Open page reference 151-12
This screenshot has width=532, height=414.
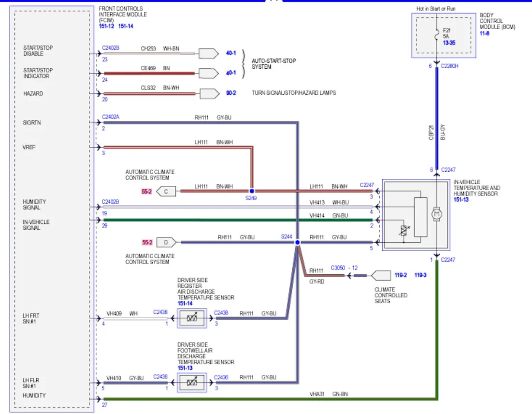coord(106,26)
